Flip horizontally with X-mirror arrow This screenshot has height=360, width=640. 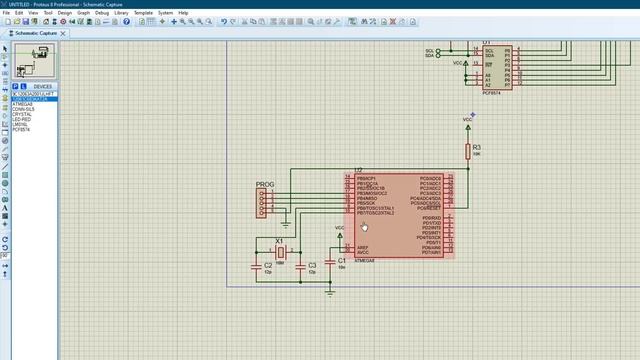(x=5, y=266)
